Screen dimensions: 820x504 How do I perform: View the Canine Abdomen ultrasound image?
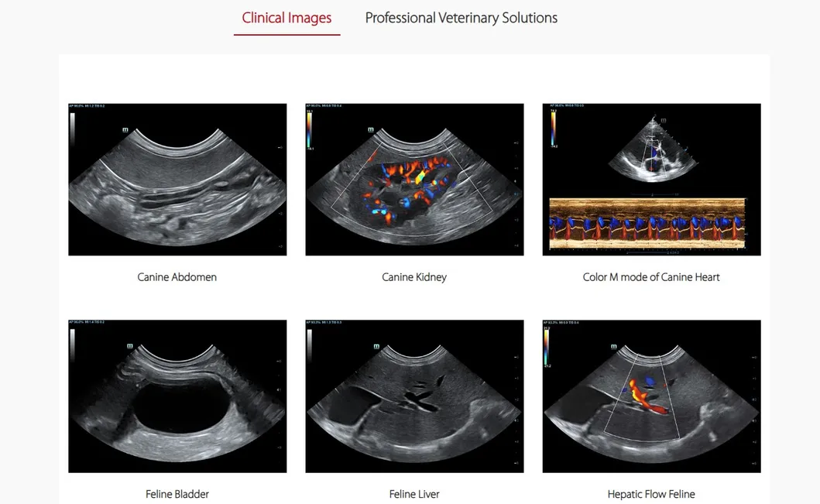pyautogui.click(x=177, y=179)
